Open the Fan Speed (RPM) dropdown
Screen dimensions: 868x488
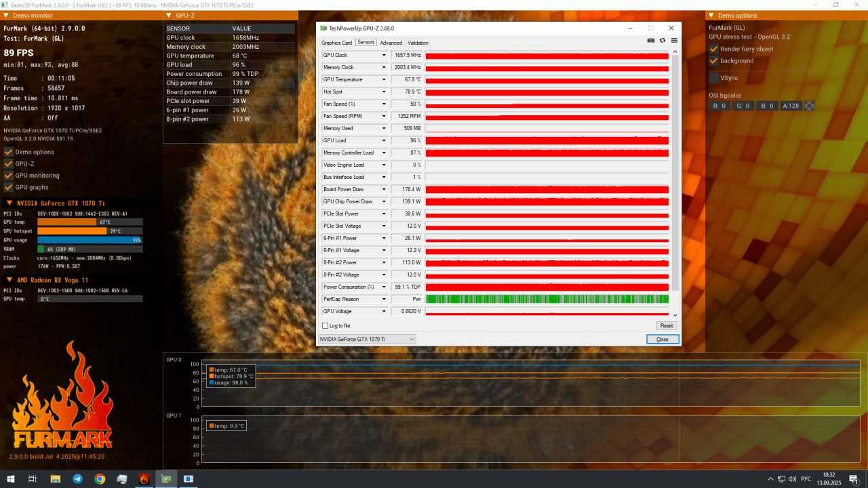[384, 116]
